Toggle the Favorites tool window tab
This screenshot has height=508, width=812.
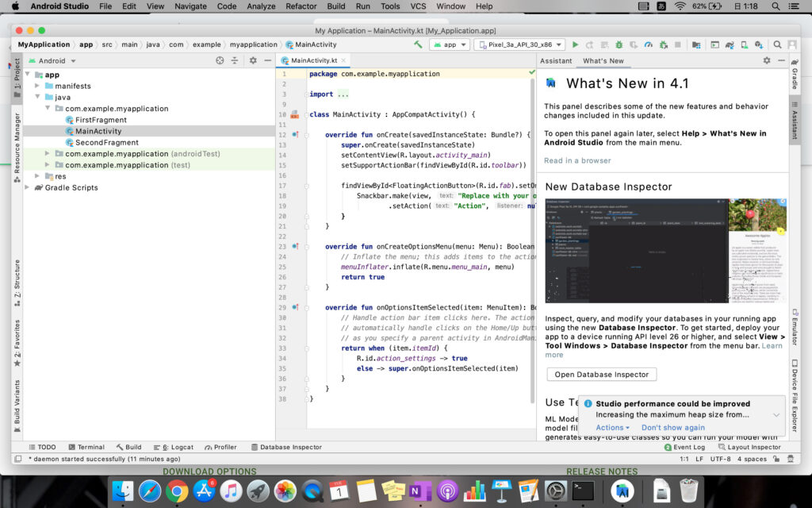tap(17, 343)
